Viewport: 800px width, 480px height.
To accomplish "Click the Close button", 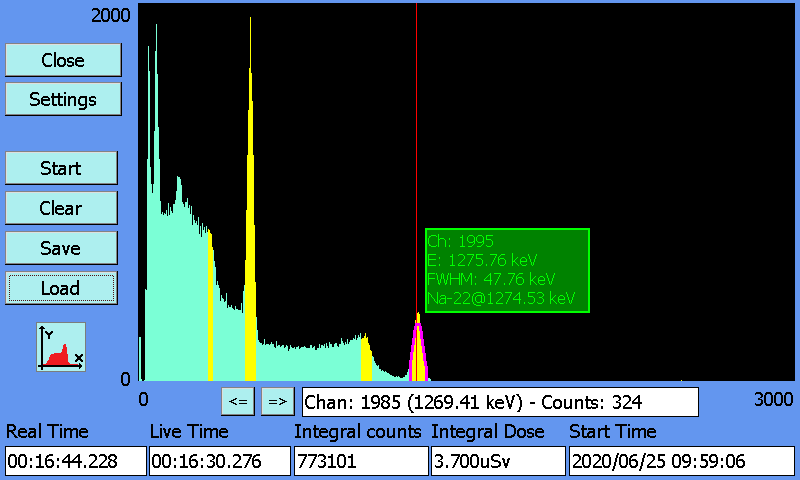I will click(x=63, y=60).
